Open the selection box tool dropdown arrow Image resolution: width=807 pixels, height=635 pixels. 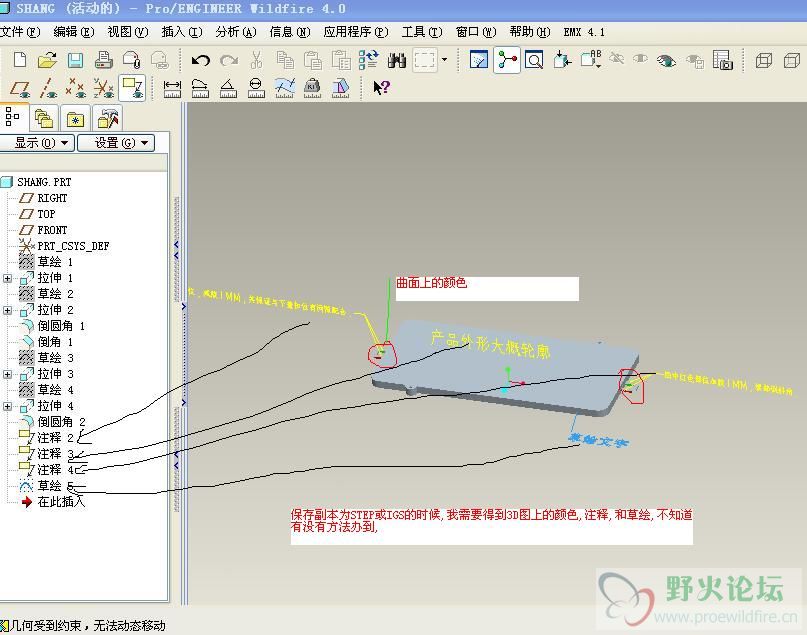tap(445, 60)
